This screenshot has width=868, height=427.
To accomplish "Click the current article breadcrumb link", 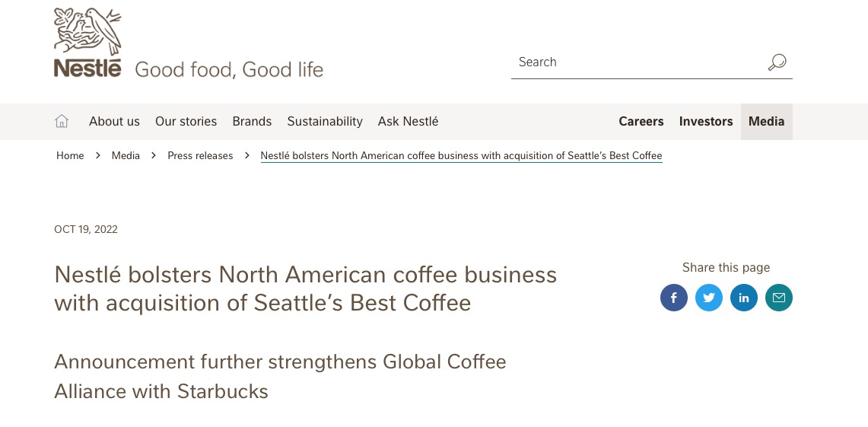I will 461,155.
